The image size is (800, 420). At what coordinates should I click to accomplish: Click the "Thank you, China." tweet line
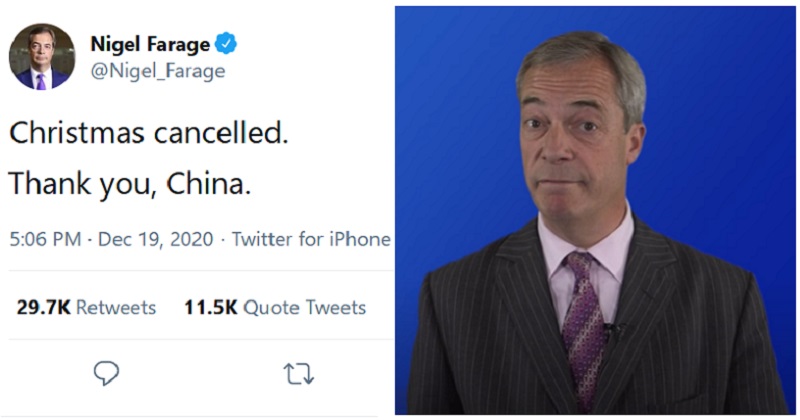(x=120, y=184)
